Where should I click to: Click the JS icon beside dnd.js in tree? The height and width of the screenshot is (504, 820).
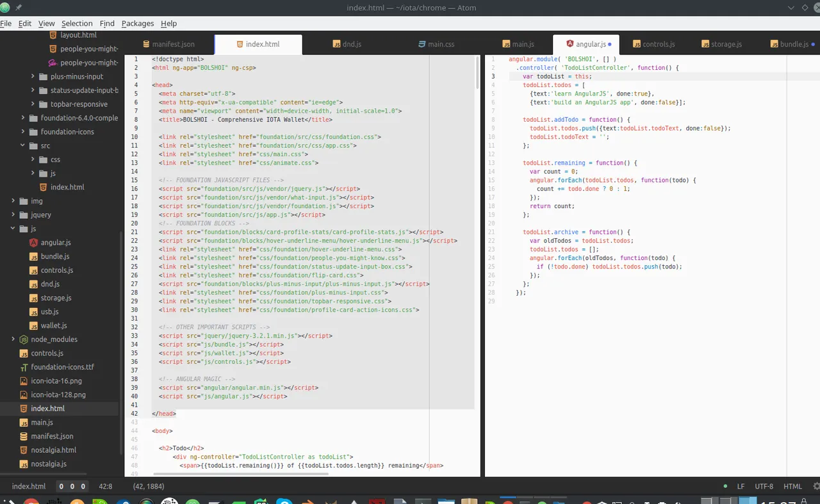pyautogui.click(x=34, y=284)
